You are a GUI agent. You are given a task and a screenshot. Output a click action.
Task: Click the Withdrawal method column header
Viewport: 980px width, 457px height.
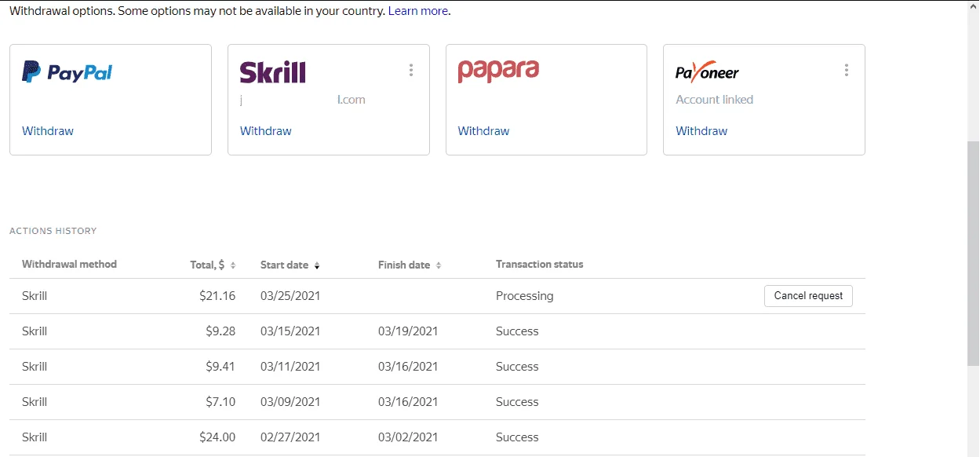(x=69, y=265)
